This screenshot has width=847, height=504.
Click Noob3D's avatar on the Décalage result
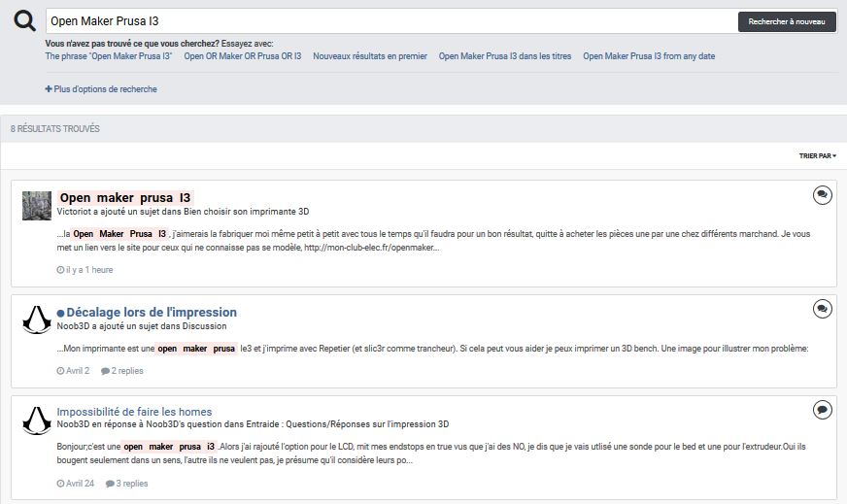[37, 319]
